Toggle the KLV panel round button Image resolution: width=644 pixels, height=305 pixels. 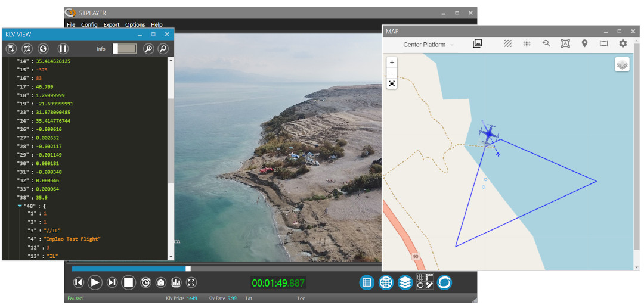(367, 282)
